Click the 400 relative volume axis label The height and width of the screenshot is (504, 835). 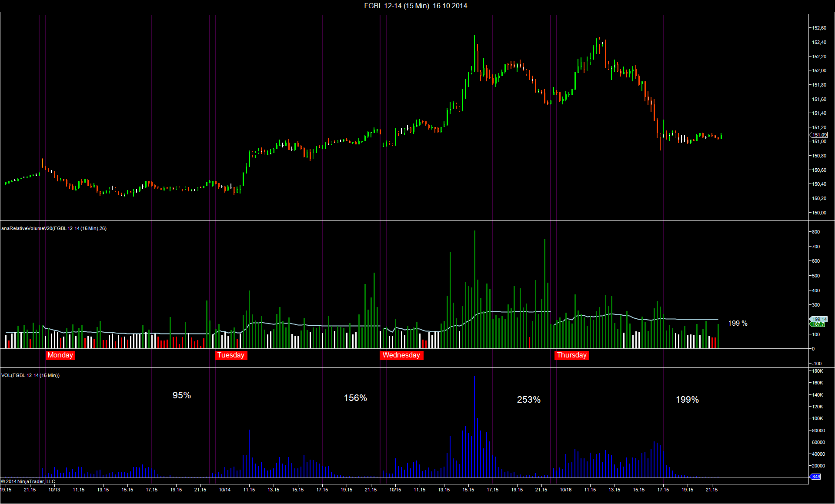[x=816, y=290]
